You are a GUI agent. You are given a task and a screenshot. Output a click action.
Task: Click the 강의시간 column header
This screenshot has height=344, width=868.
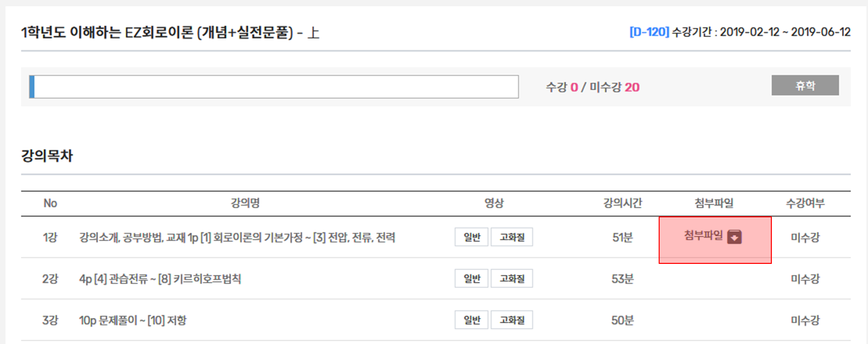coord(622,203)
